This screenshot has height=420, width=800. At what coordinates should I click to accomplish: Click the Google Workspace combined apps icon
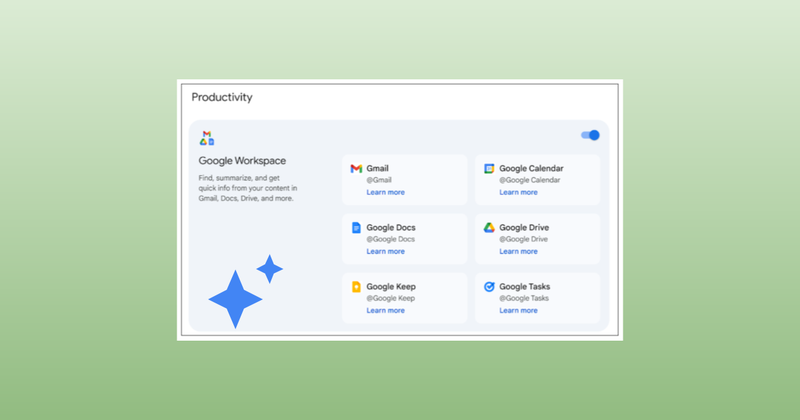[x=207, y=138]
